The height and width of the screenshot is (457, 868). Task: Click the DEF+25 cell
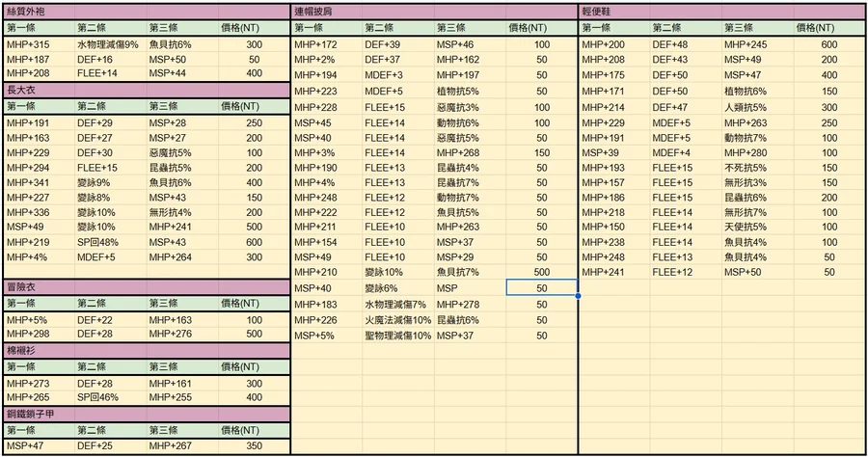110,446
